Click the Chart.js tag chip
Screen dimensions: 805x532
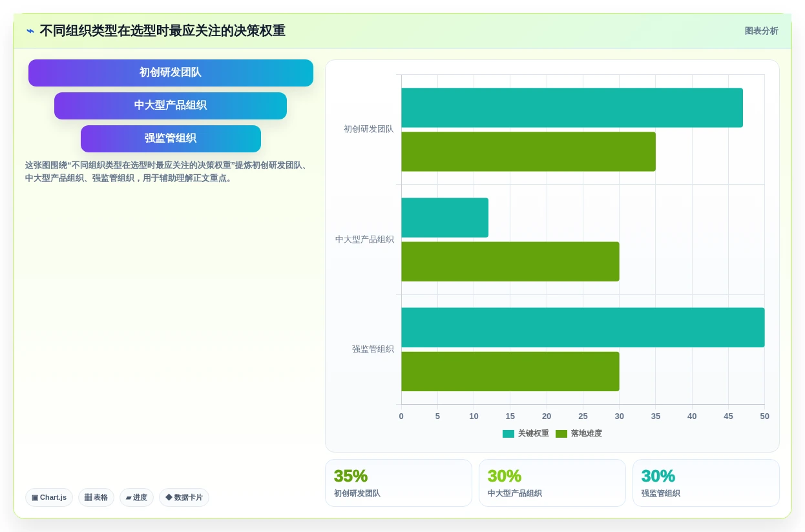(49, 497)
